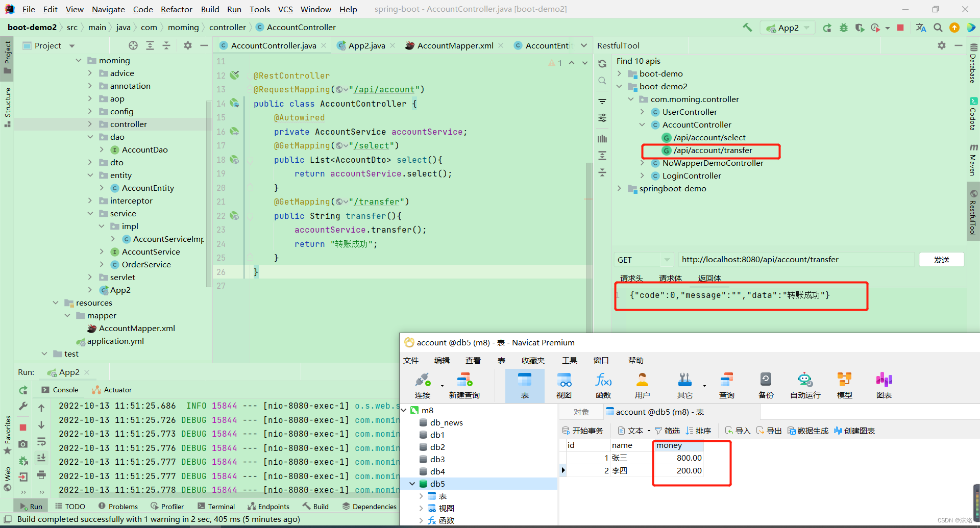The height and width of the screenshot is (528, 980).
Task: Expand springboot-demo node in RestfulTool
Action: pyautogui.click(x=619, y=188)
